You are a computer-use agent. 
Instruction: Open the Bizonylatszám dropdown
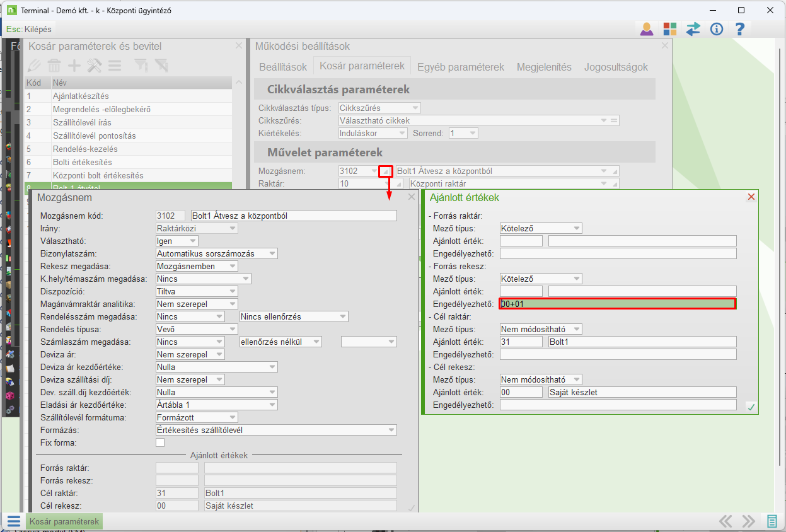pyautogui.click(x=272, y=253)
